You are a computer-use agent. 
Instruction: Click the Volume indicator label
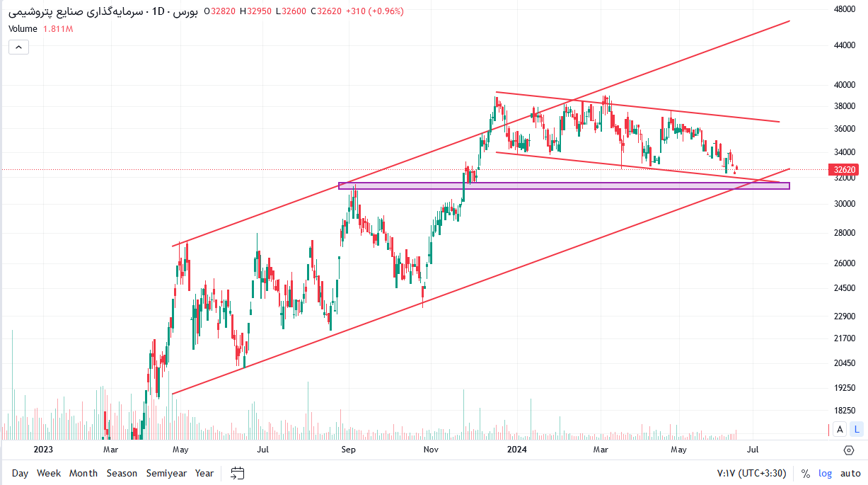pos(23,29)
